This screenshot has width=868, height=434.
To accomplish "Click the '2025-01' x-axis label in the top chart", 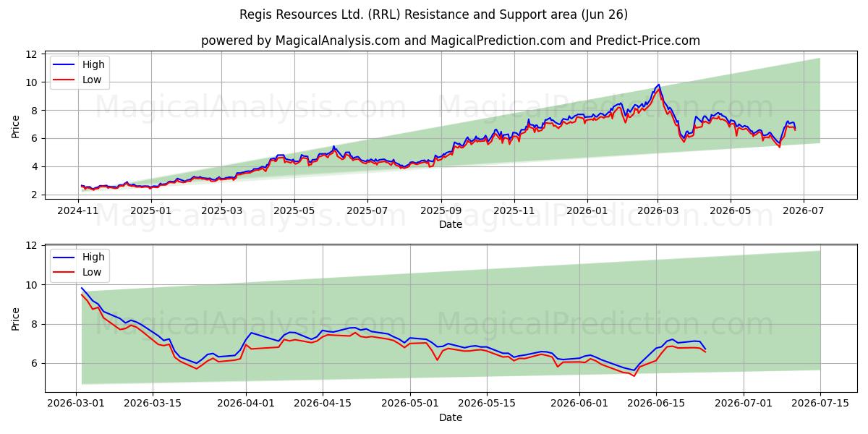I will coord(150,211).
